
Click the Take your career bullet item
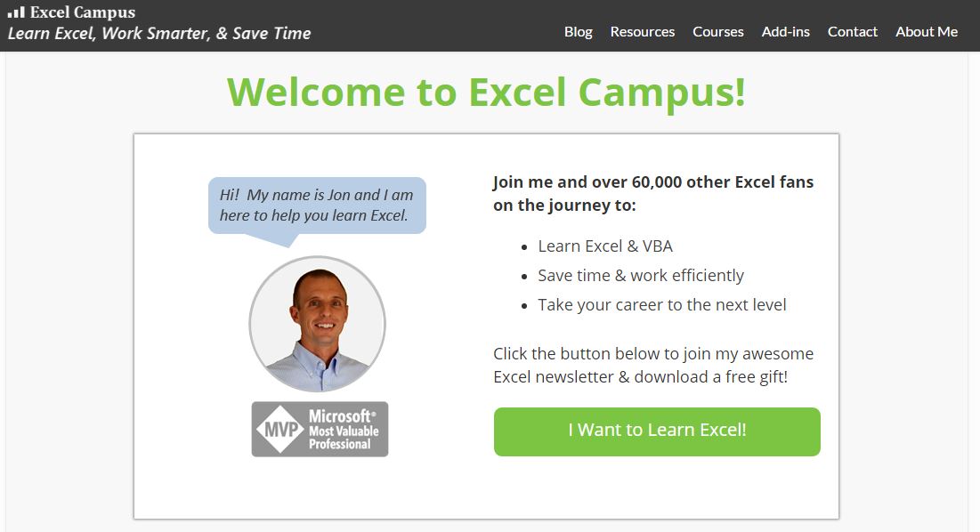pos(661,305)
